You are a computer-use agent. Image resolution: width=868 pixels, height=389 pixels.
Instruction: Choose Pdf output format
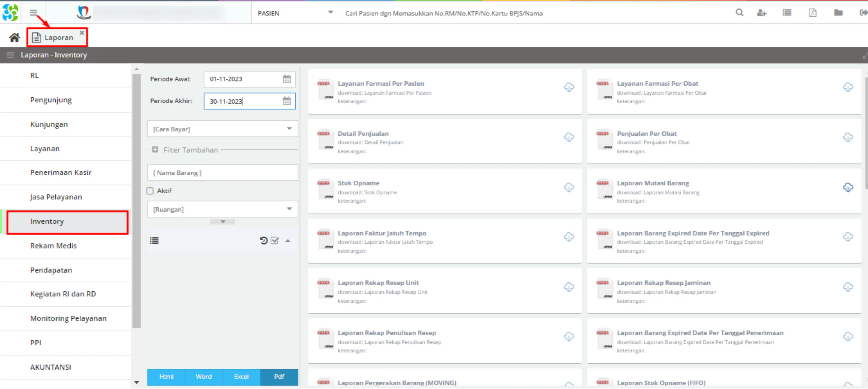tap(279, 377)
